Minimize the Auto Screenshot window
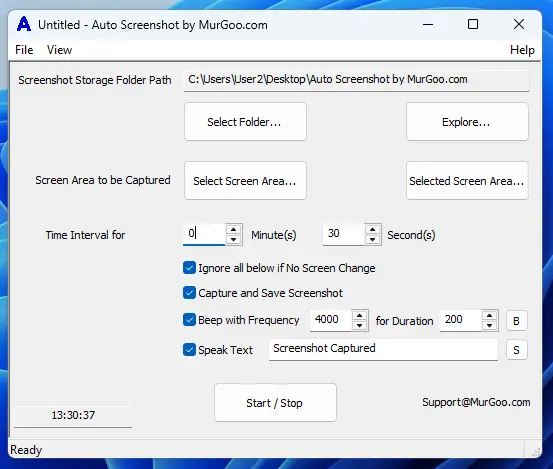 click(428, 25)
